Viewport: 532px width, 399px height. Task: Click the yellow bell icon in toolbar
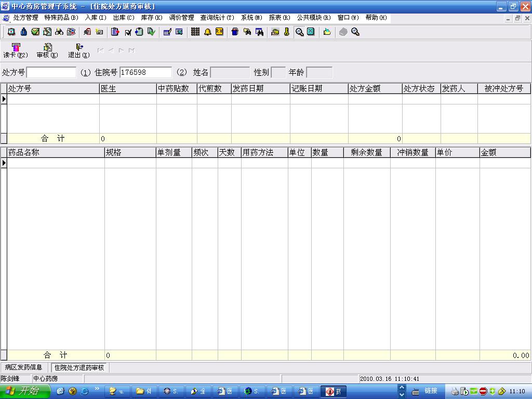[207, 32]
